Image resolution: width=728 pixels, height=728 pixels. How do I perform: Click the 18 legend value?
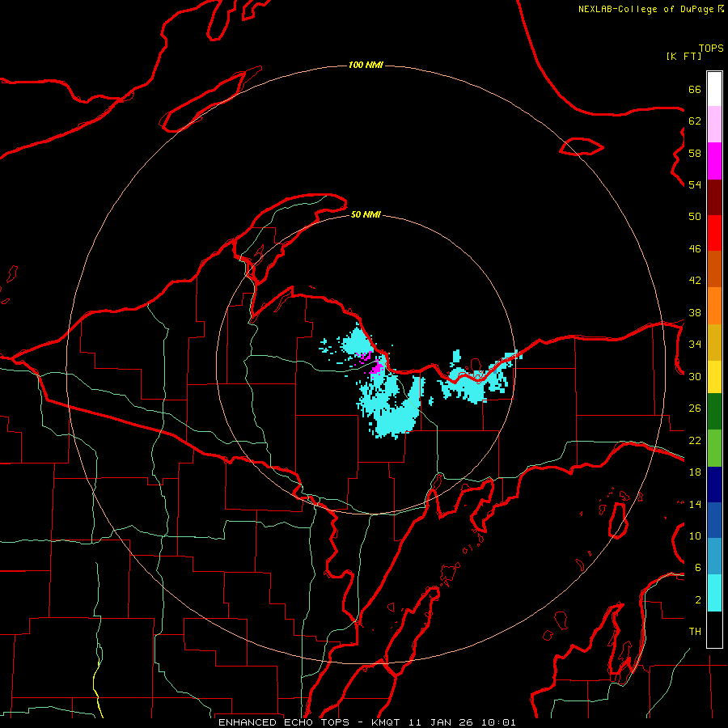[x=695, y=472]
